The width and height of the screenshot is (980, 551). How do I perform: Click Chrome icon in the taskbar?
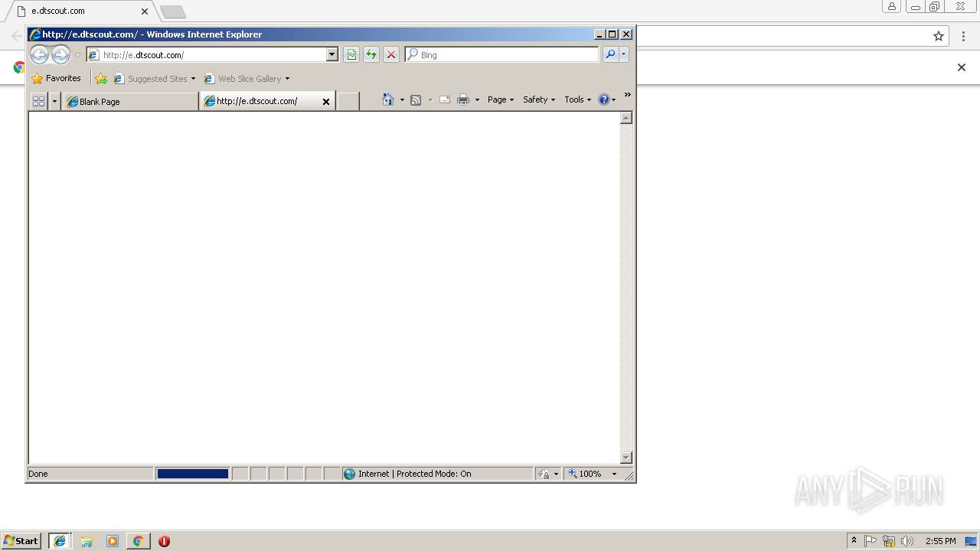coord(138,541)
